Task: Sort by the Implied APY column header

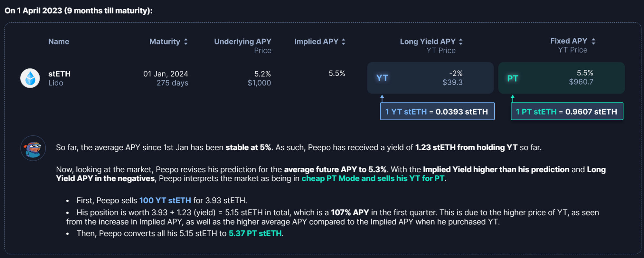Action: pyautogui.click(x=316, y=42)
